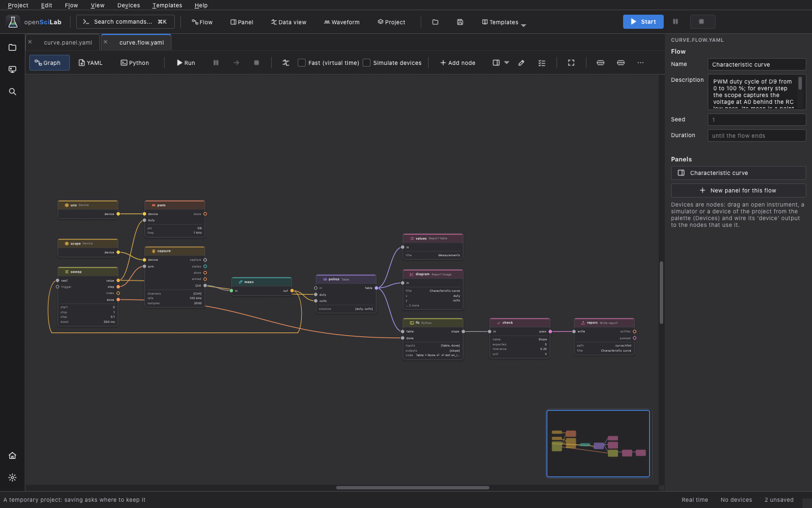The height and width of the screenshot is (508, 812).
Task: Open the project files sidebar icon
Action: click(x=12, y=47)
